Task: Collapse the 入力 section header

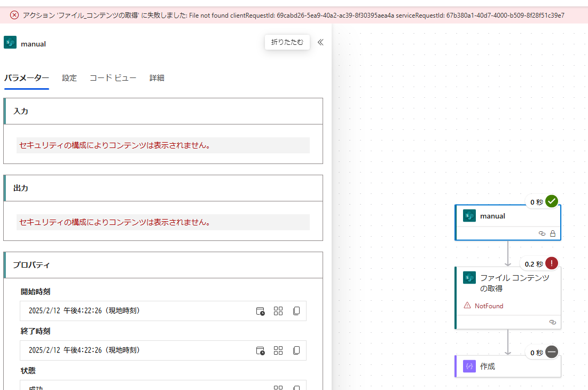Action: coord(163,111)
